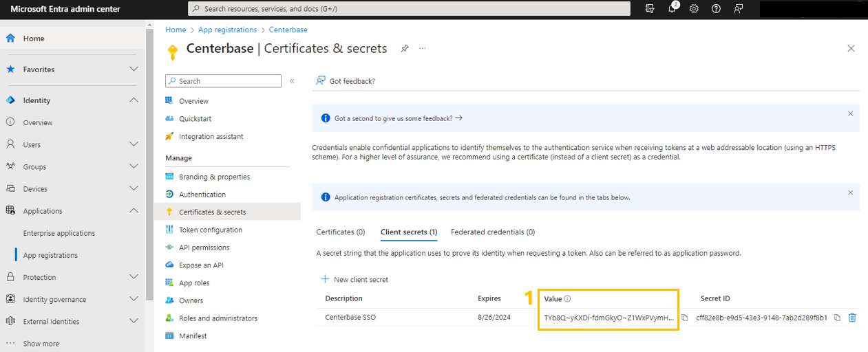Switch to Certificates (0) tab
This screenshot has width=868, height=352.
pos(341,232)
